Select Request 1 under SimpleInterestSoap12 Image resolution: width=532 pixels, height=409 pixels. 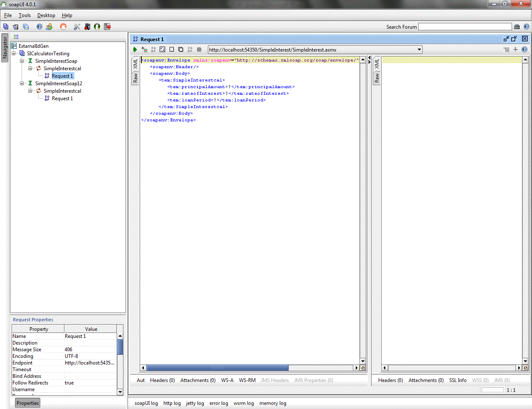pyautogui.click(x=62, y=99)
